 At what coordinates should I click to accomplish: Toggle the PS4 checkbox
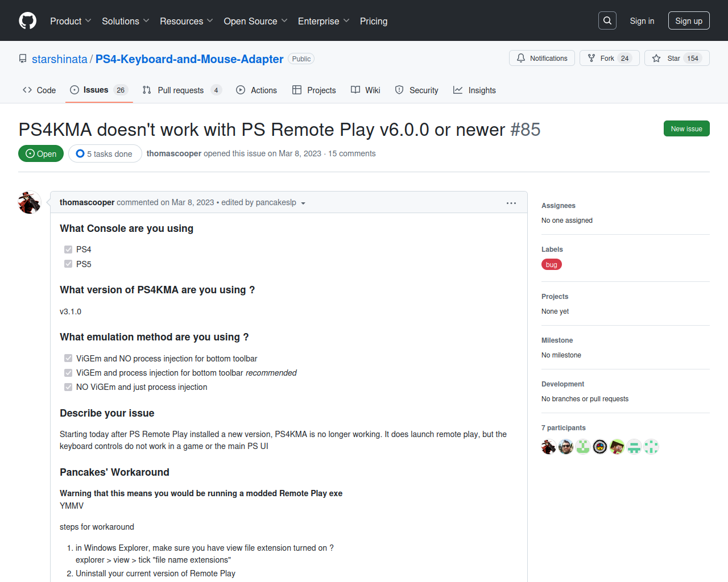tap(68, 250)
